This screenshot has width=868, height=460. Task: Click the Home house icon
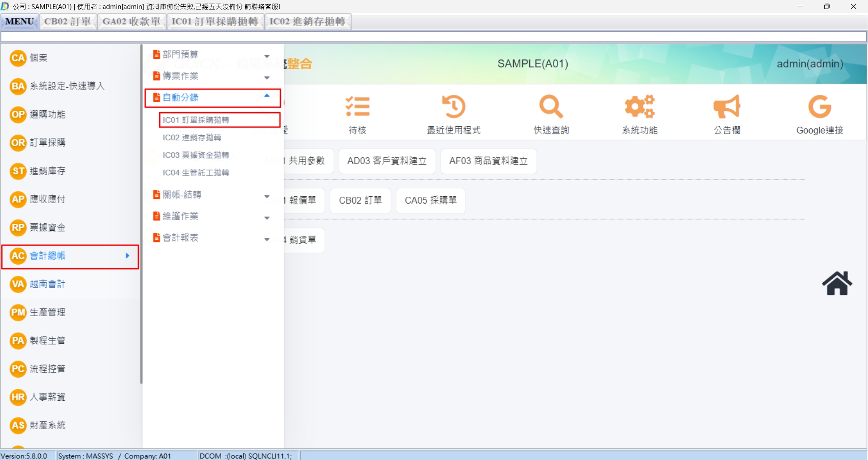tap(836, 284)
